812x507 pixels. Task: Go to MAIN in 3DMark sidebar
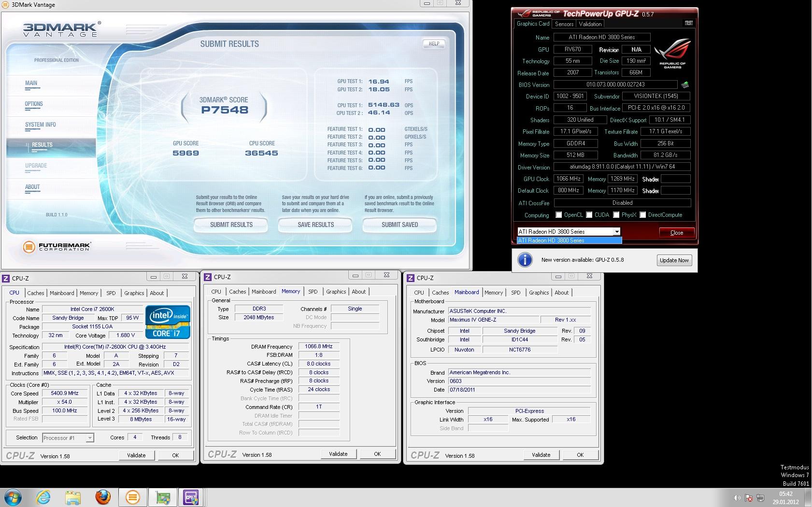[31, 83]
